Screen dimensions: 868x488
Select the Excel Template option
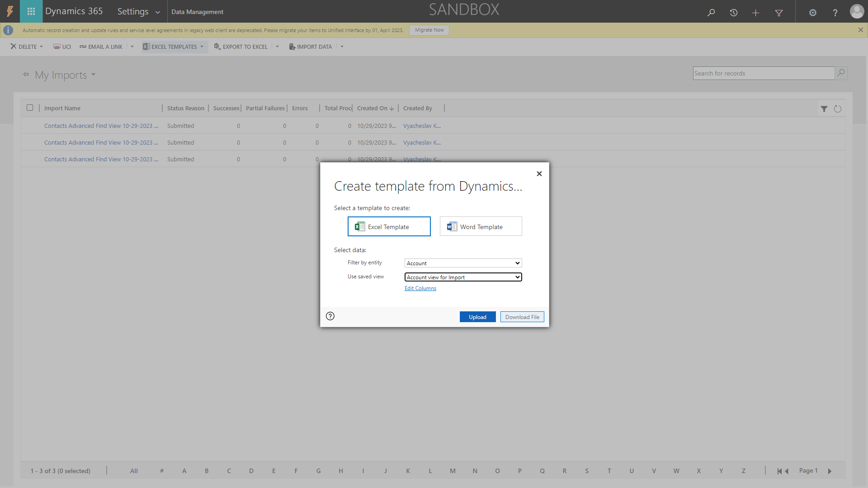pyautogui.click(x=389, y=226)
